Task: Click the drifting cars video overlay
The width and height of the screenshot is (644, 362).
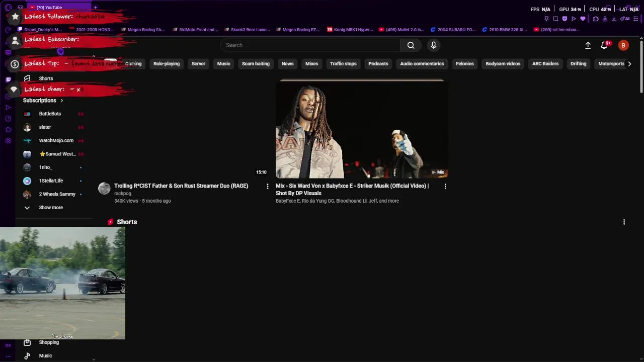Action: [62, 283]
